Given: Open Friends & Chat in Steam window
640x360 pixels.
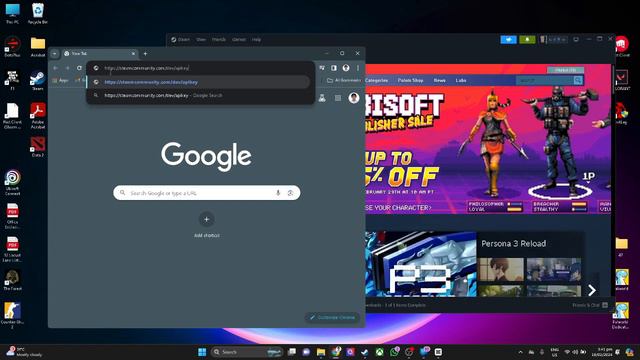Looking at the screenshot, I should click(590, 305).
